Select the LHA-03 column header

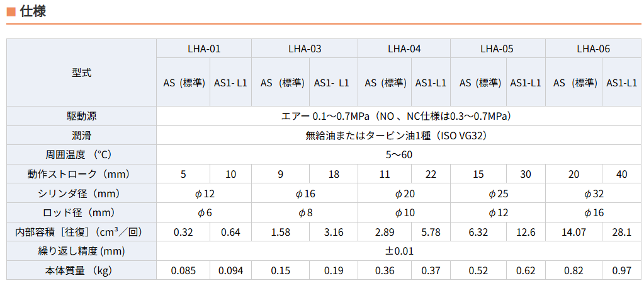click(305, 49)
